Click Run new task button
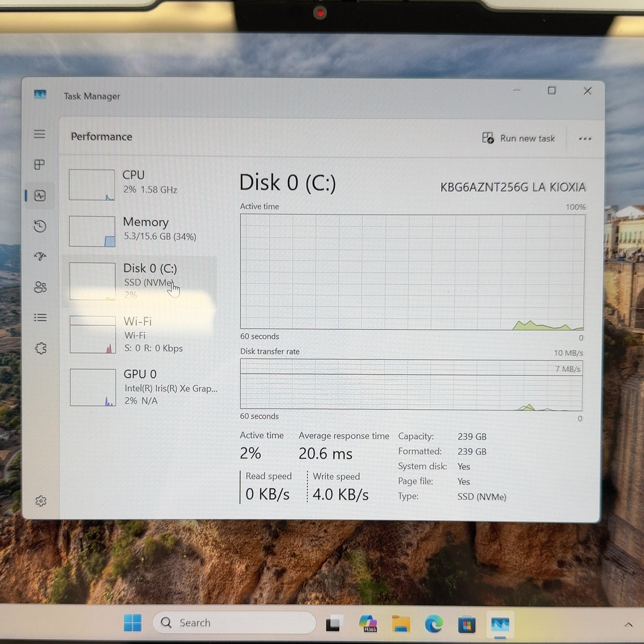The height and width of the screenshot is (644, 644). (x=518, y=138)
